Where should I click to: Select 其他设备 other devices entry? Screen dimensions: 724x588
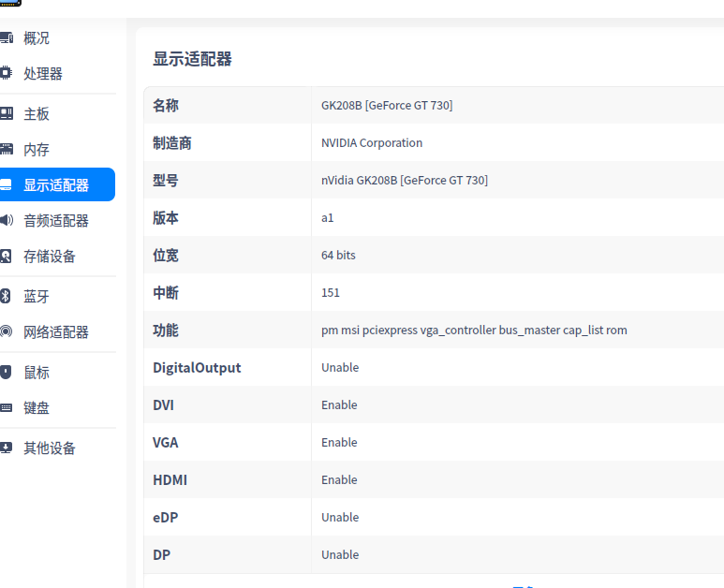50,448
